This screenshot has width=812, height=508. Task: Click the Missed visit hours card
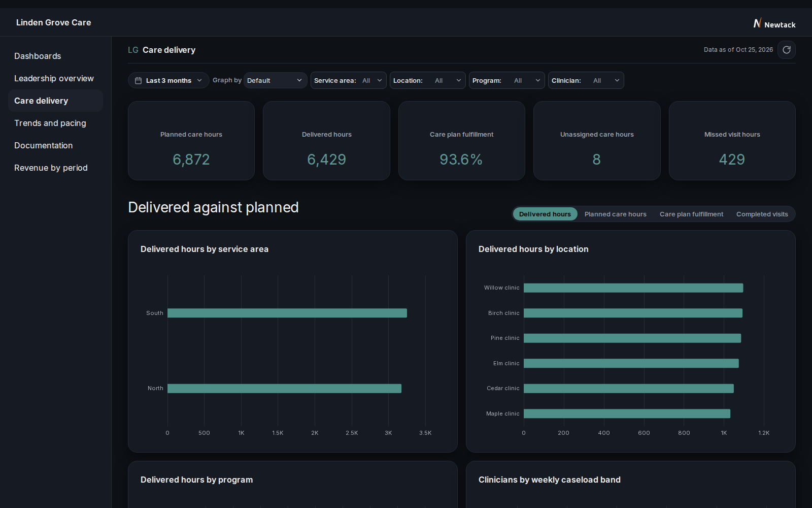pyautogui.click(x=732, y=141)
